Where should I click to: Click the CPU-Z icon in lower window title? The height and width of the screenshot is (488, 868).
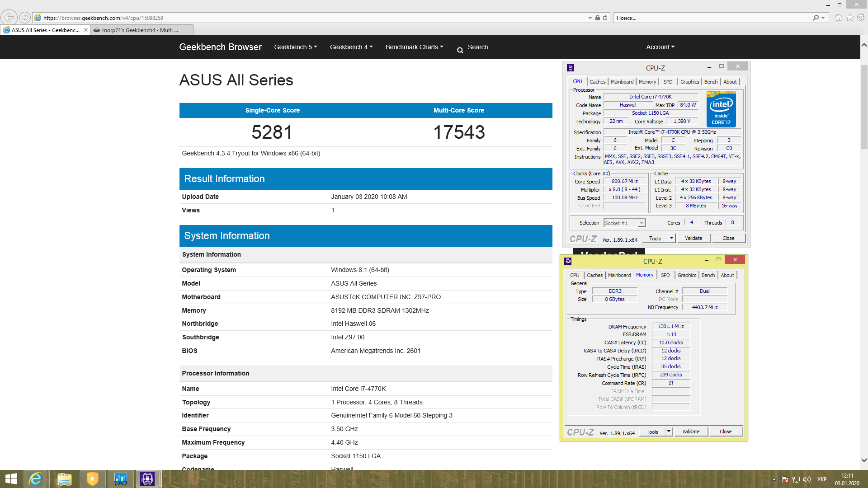568,261
